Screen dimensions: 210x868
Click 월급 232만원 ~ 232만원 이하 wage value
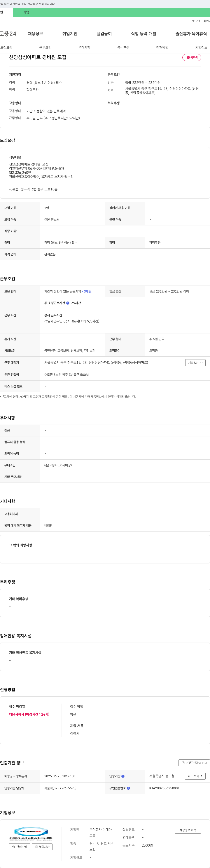tap(169, 291)
